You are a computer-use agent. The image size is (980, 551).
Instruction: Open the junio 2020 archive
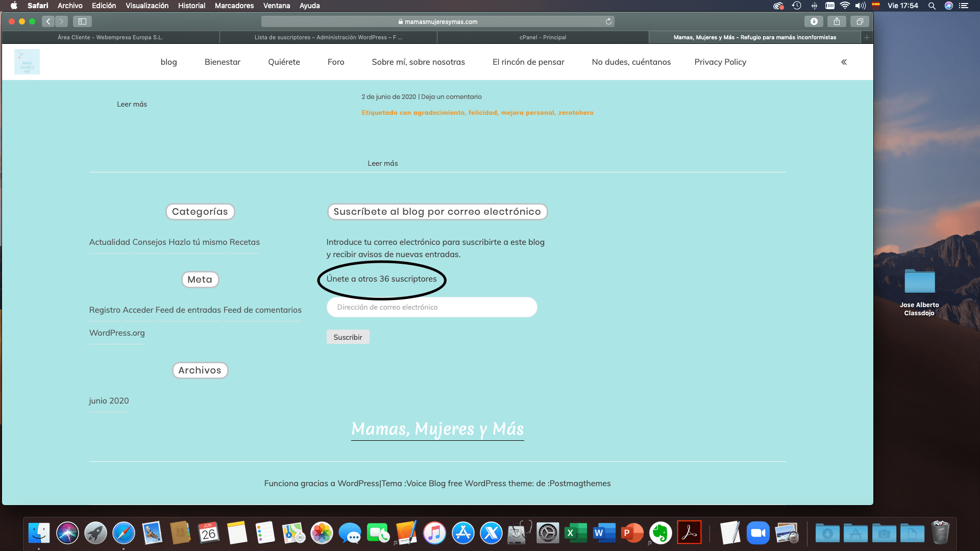[109, 400]
